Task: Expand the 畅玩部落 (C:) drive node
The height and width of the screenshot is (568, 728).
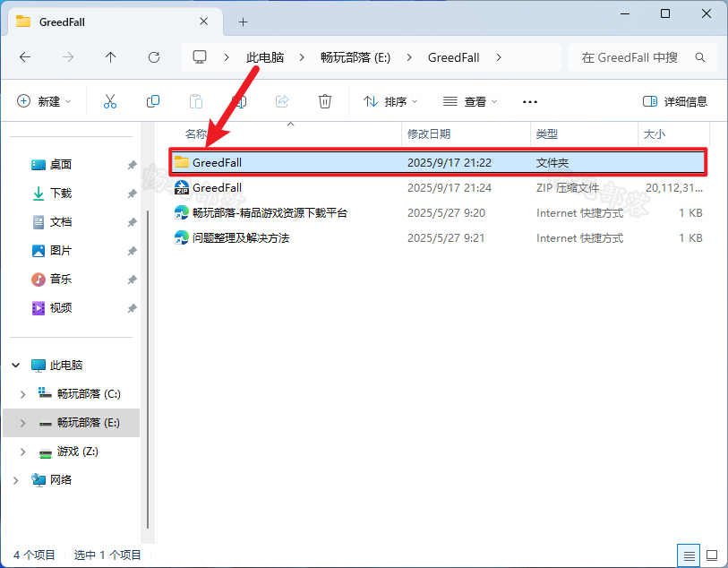Action: [22, 394]
